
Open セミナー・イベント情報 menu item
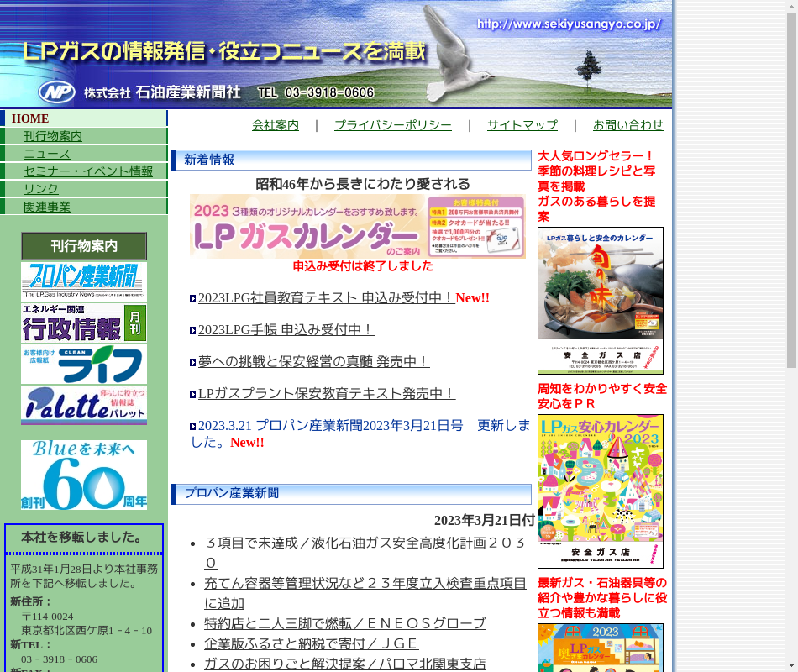[x=88, y=171]
